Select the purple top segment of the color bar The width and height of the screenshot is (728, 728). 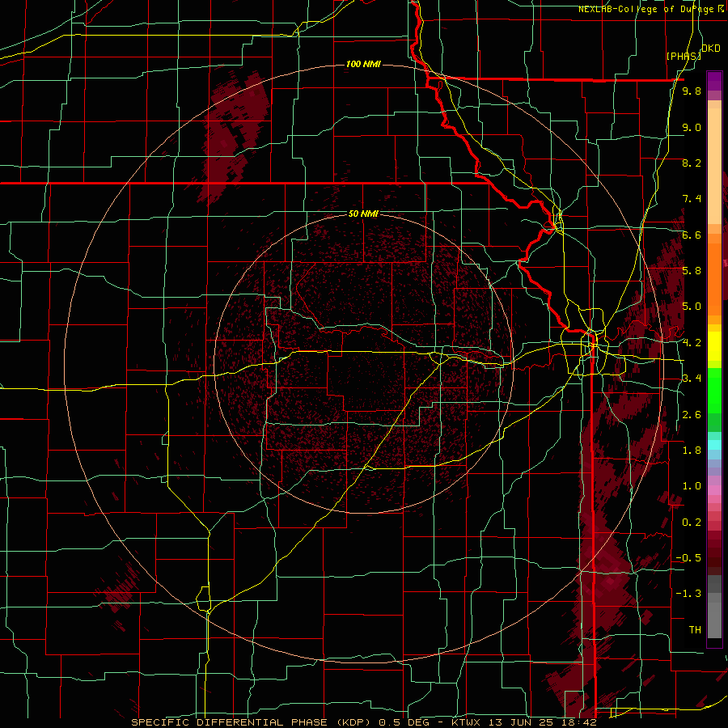[x=714, y=81]
